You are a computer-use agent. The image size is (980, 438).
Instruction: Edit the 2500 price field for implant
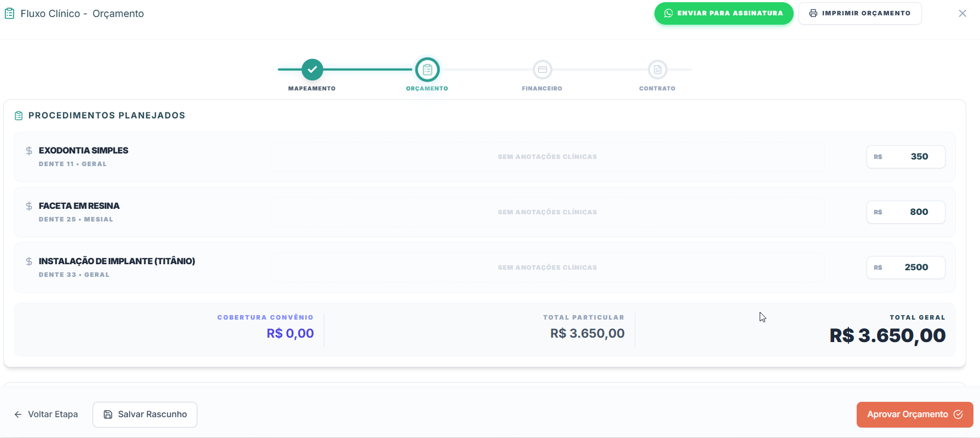[905, 268]
